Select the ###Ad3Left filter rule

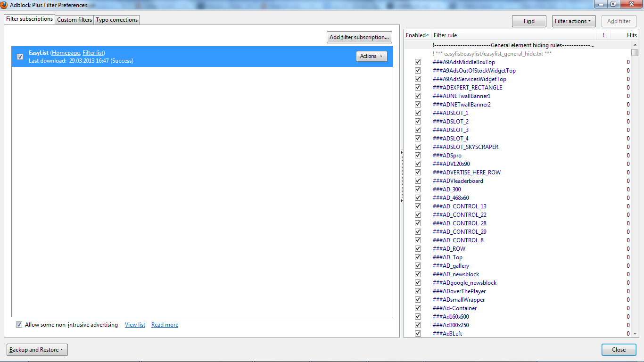pyautogui.click(x=447, y=334)
